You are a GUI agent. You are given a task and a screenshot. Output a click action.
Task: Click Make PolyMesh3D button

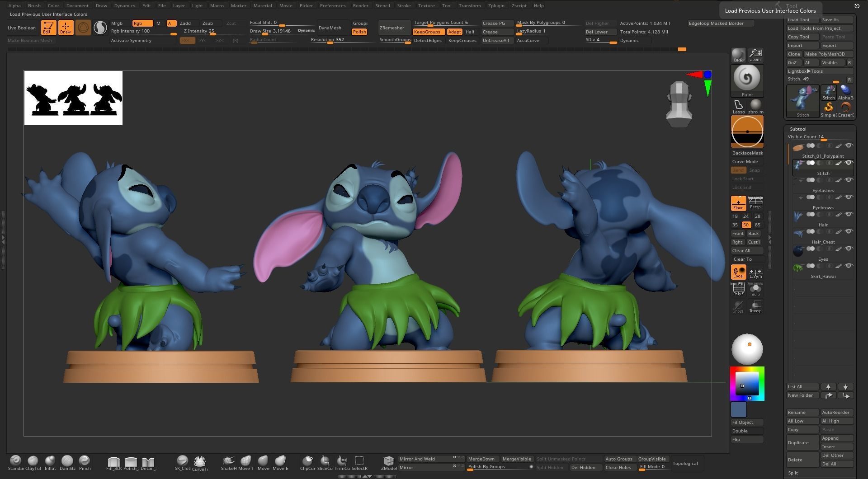click(828, 54)
